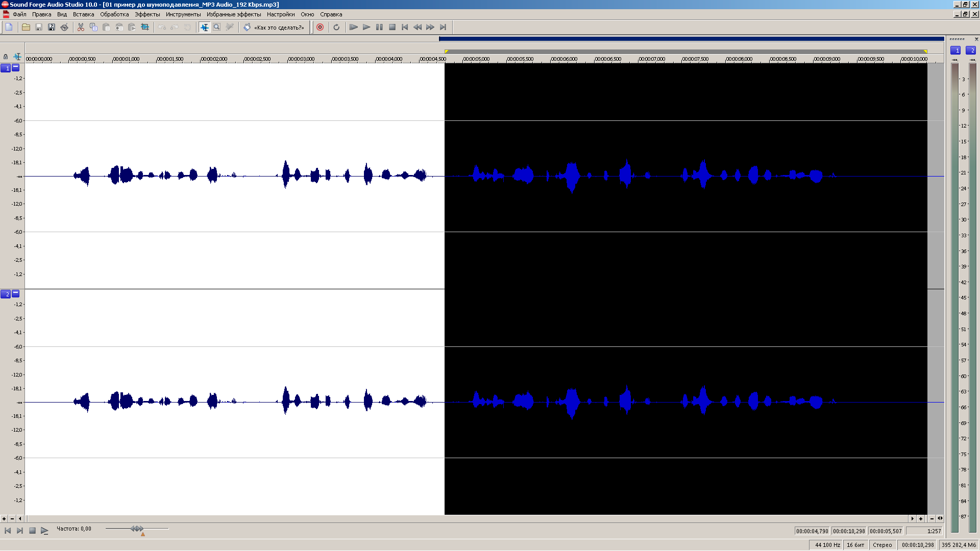The image size is (980, 551).
Task: Toggle meter channel 2 button
Action: (x=971, y=50)
